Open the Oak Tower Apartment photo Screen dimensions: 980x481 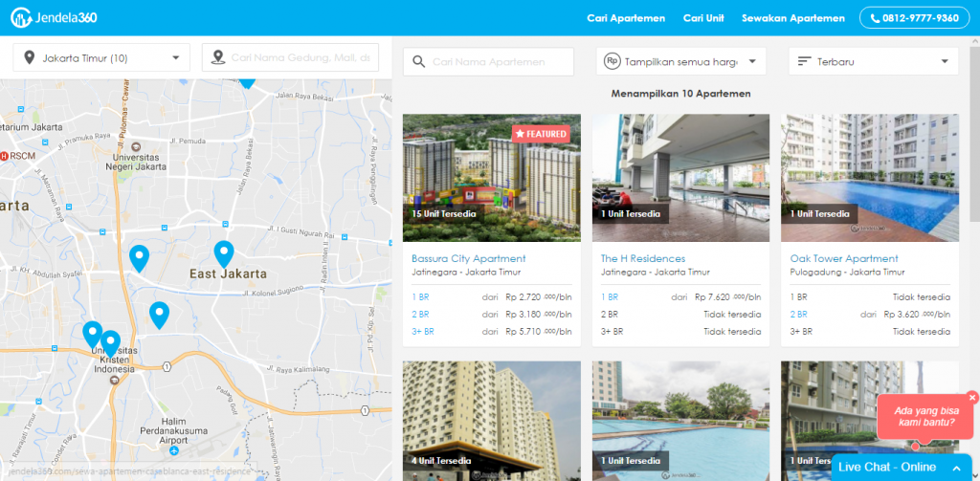click(869, 178)
